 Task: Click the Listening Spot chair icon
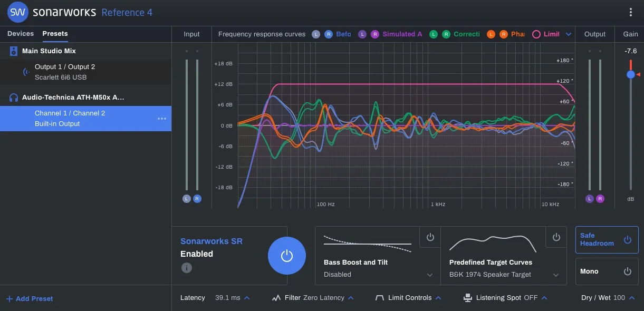(467, 298)
